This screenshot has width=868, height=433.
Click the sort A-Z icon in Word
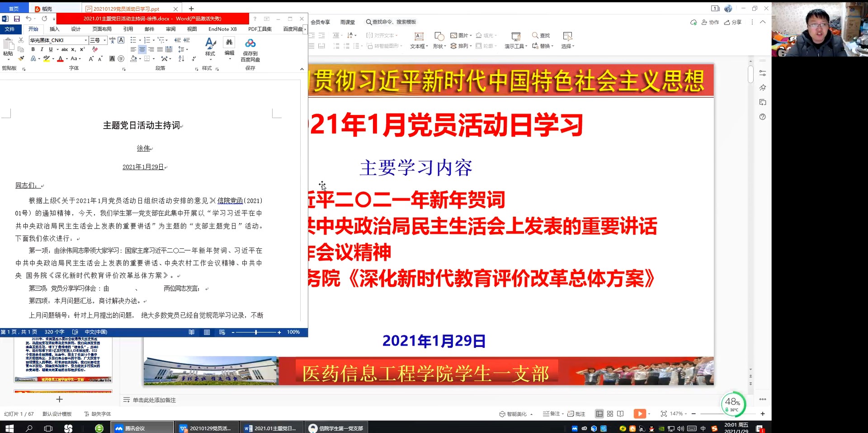[x=181, y=59]
